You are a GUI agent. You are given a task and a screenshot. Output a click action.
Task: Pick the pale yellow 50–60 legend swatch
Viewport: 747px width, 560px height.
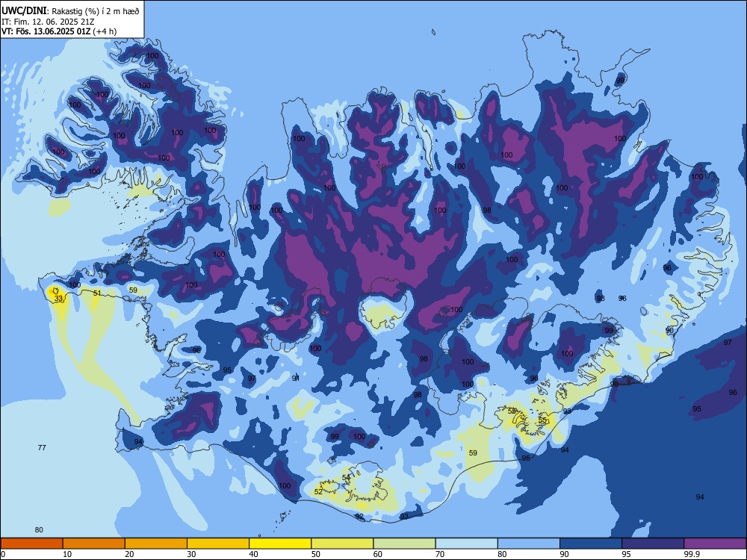342,544
